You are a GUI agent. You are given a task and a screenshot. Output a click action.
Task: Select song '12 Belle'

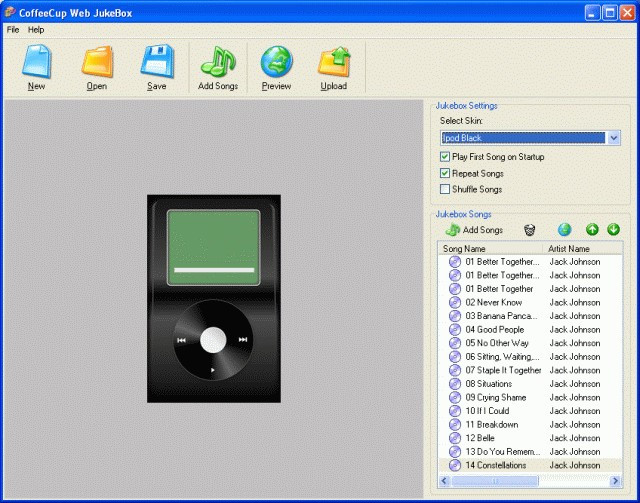click(531, 438)
